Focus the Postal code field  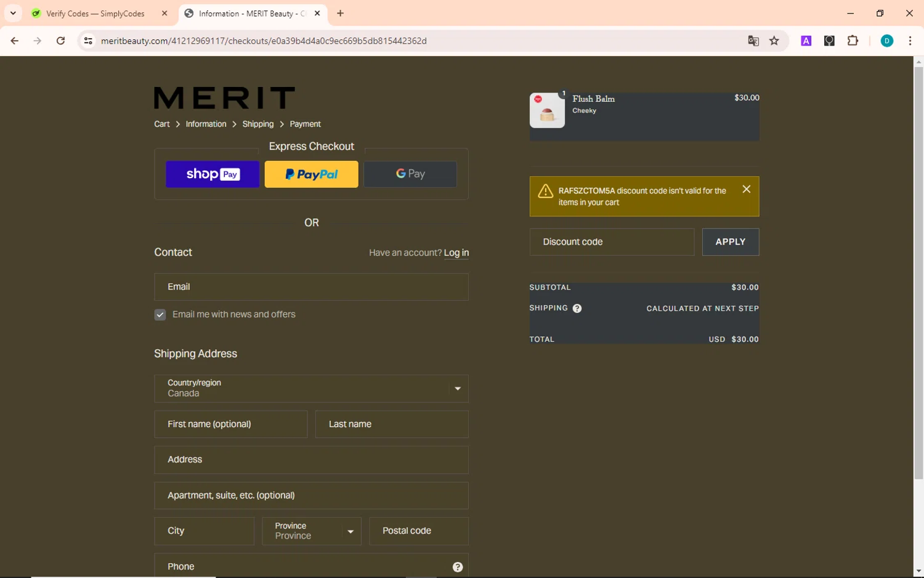[x=419, y=531]
